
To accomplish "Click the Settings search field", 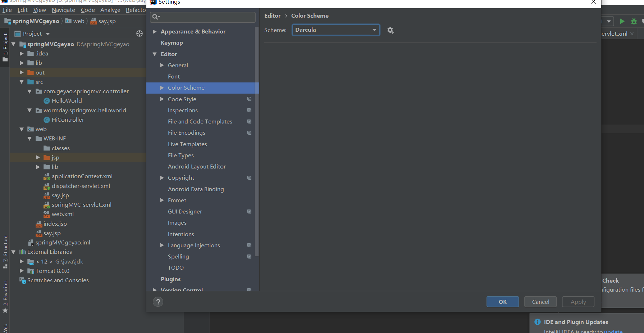I will point(203,17).
